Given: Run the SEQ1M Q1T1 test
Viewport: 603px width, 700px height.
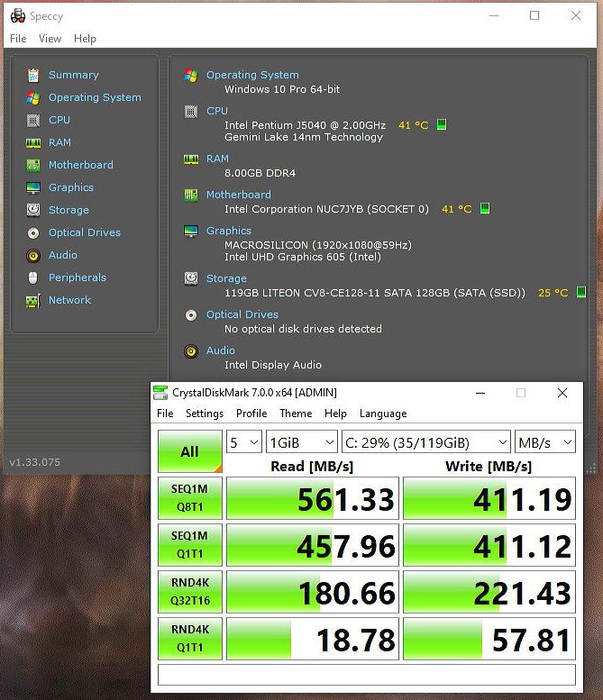Looking at the screenshot, I should [x=190, y=545].
